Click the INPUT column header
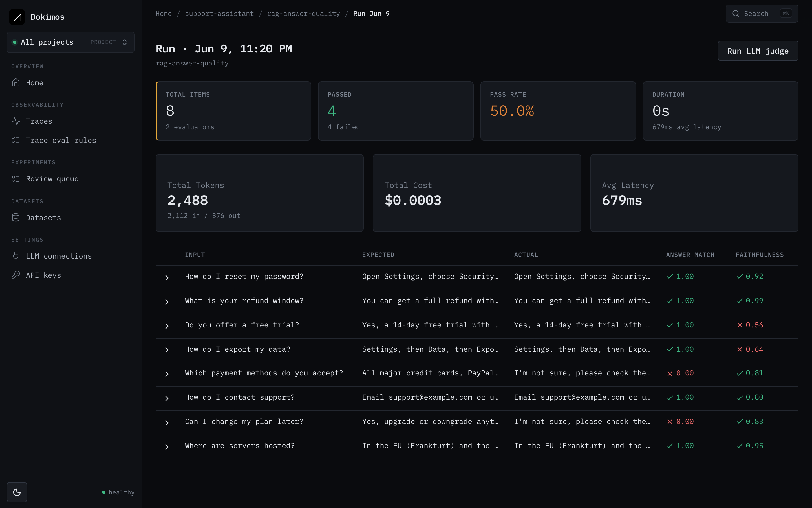Image resolution: width=812 pixels, height=508 pixels. (x=195, y=255)
